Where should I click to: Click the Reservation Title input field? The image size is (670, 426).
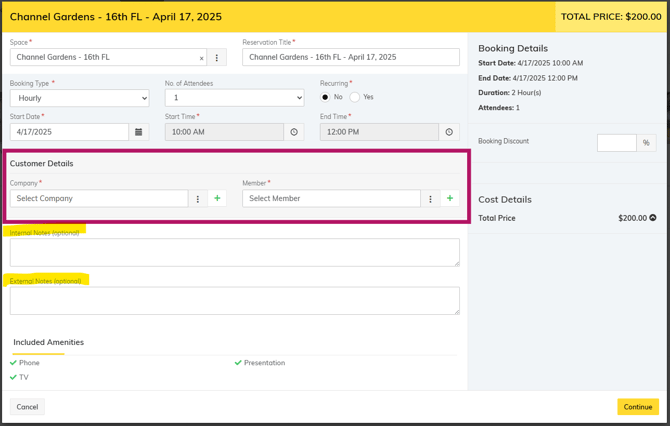(350, 58)
